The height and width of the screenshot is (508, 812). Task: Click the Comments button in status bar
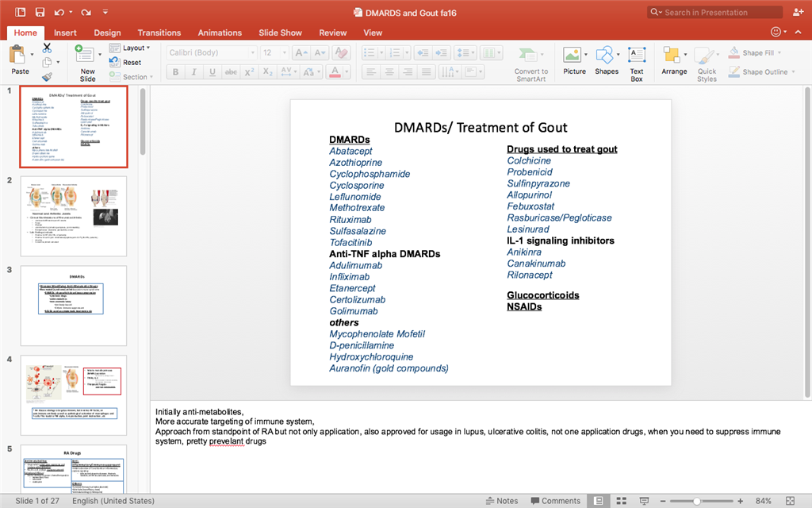555,501
